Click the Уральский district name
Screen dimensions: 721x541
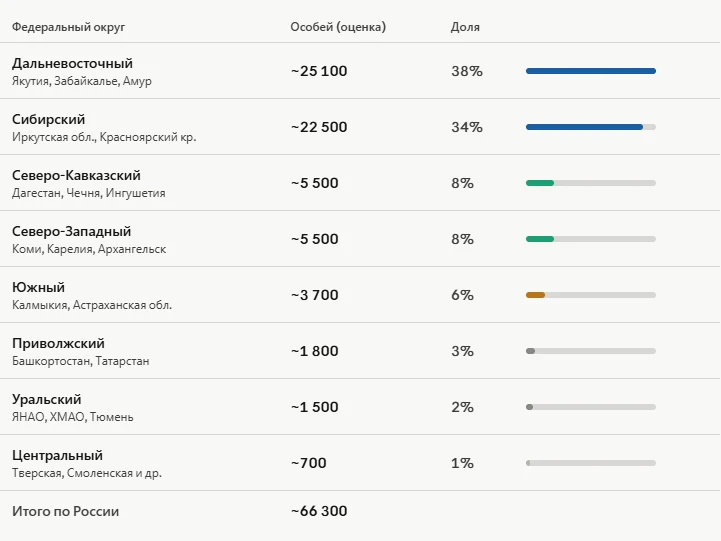[x=46, y=399]
